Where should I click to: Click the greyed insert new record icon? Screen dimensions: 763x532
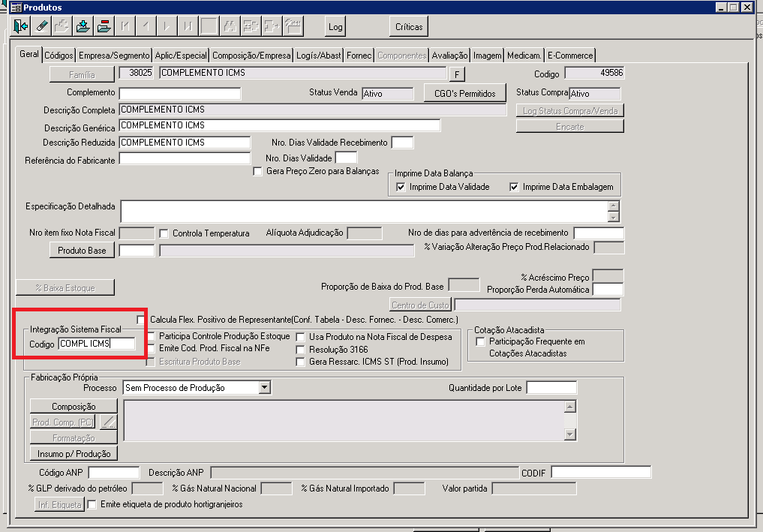62,26
